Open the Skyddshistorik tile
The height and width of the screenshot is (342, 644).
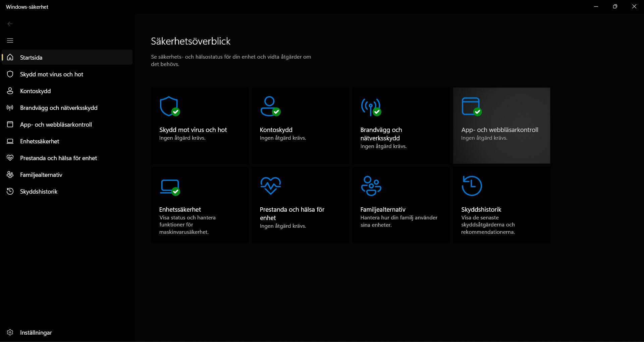(x=501, y=204)
